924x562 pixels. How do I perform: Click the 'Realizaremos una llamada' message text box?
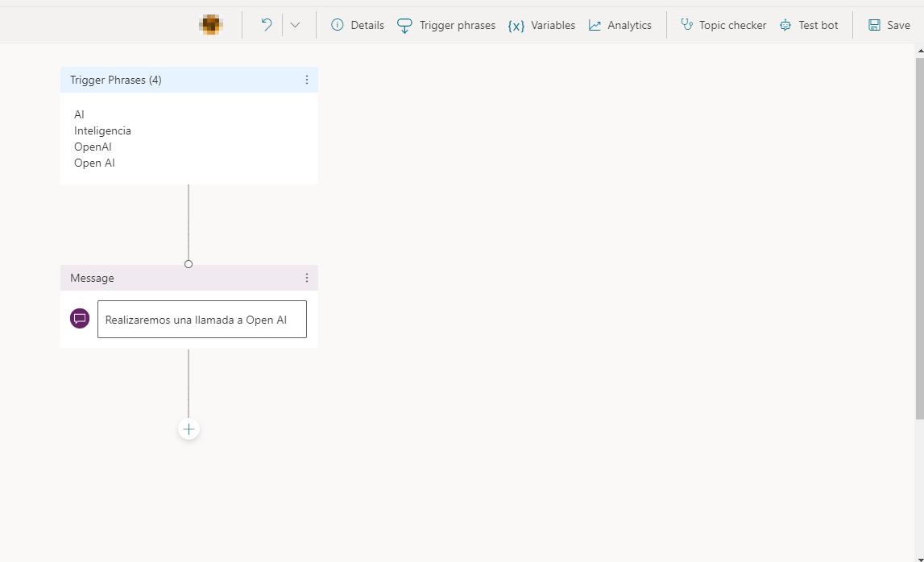201,320
